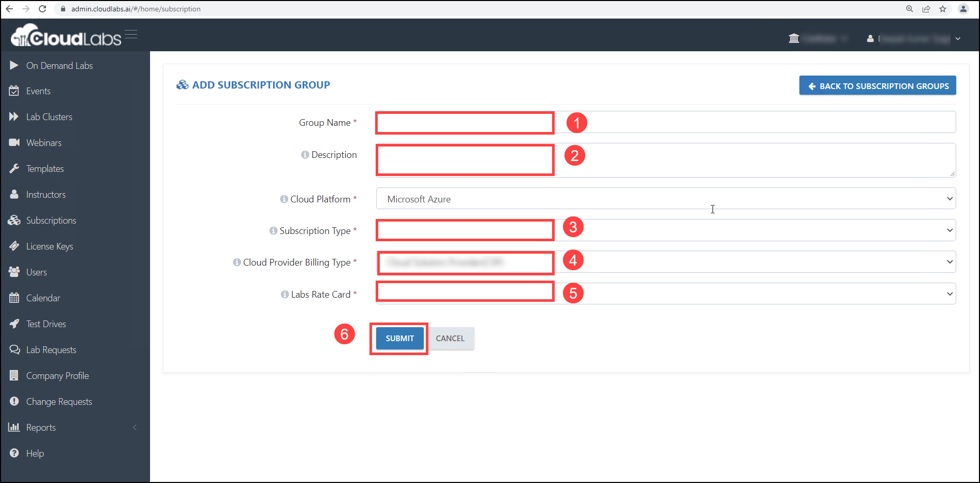Viewport: 980px width, 483px height.
Task: Open Templates menu item
Action: [45, 169]
